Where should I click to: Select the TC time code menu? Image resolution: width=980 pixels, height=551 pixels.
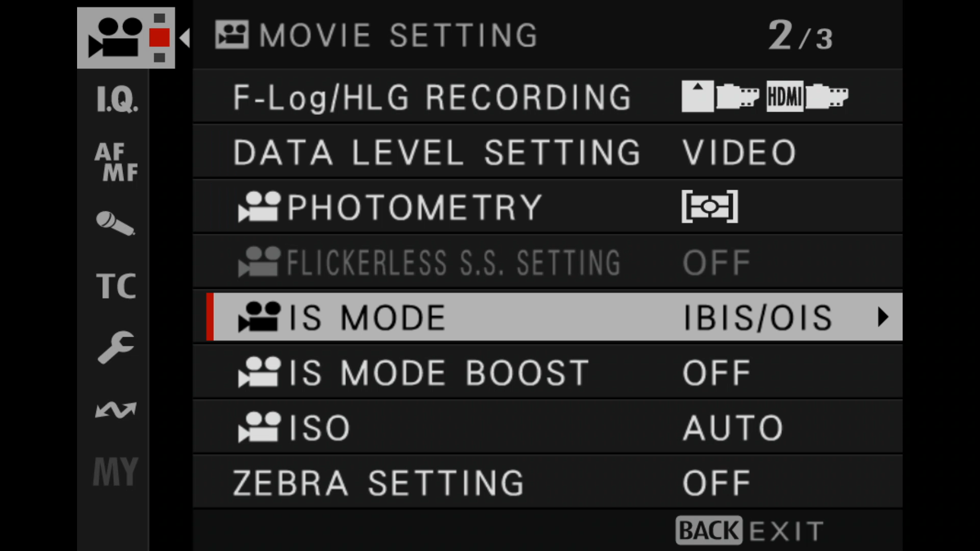pos(116,286)
